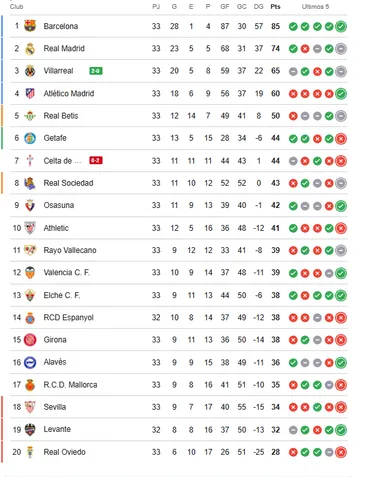Click the Últimos 5 column header

[x=315, y=6]
